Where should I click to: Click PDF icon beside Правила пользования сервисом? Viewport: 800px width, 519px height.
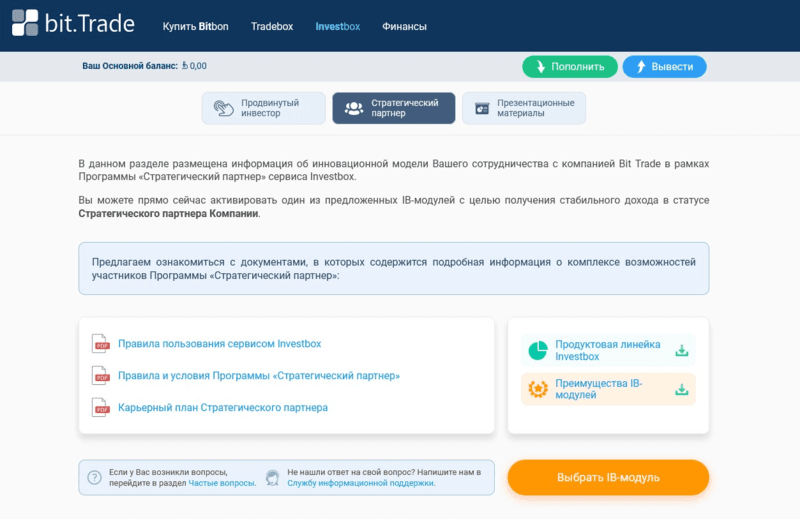(x=101, y=343)
